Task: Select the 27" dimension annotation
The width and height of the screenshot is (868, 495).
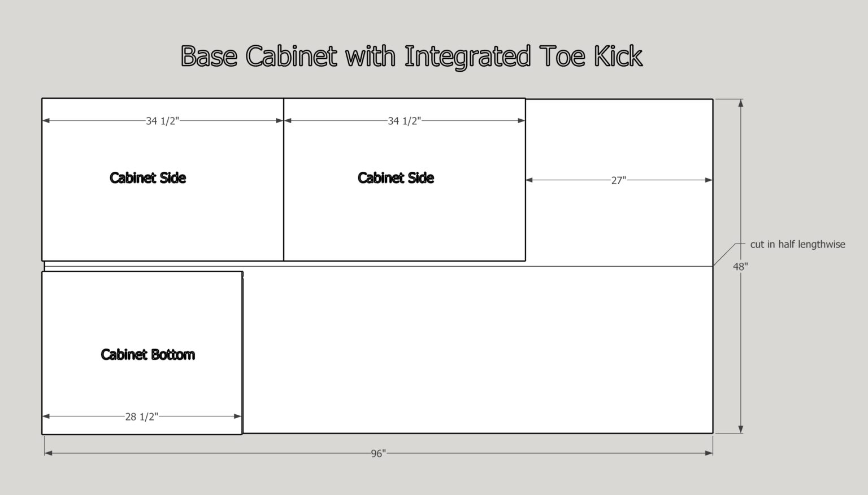Action: [619, 179]
